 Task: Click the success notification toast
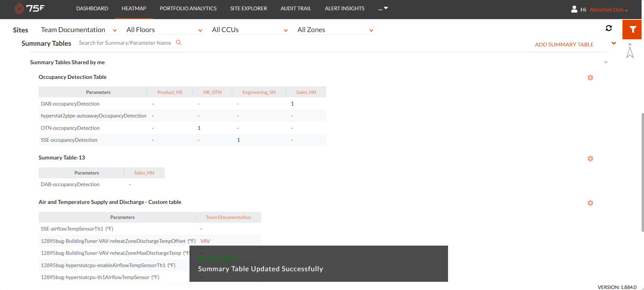(319, 264)
